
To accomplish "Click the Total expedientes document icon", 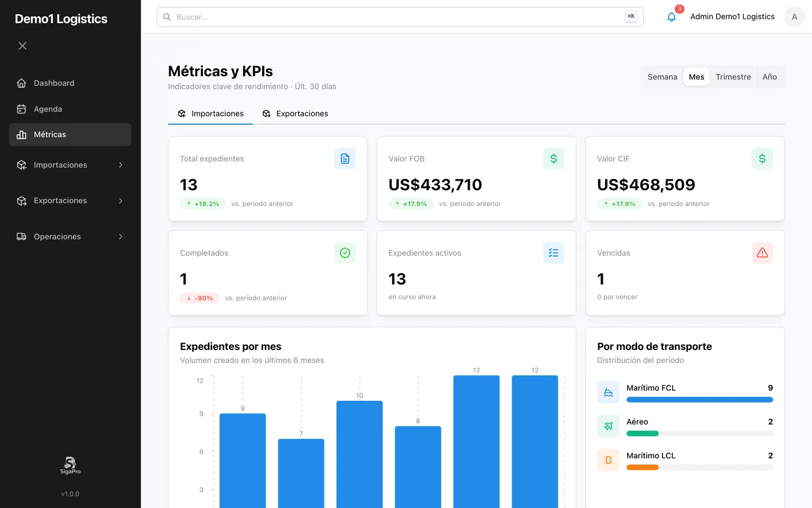I will coord(345,159).
